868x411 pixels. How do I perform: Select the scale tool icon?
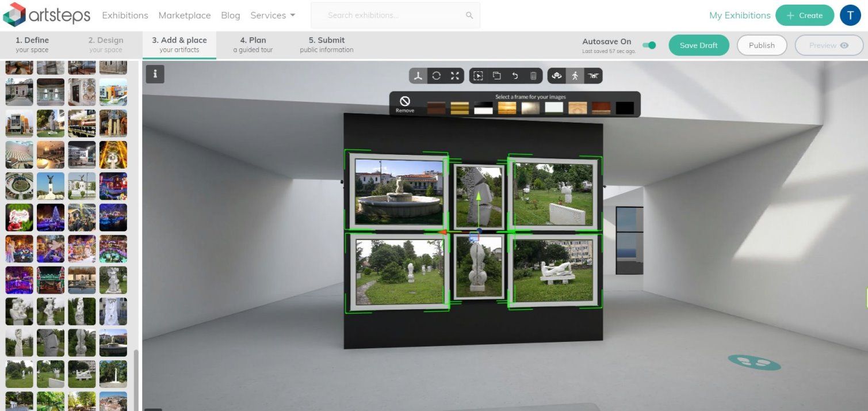pos(455,76)
